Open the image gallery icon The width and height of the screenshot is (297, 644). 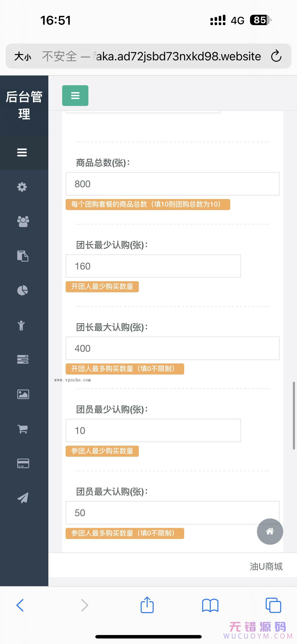23,394
